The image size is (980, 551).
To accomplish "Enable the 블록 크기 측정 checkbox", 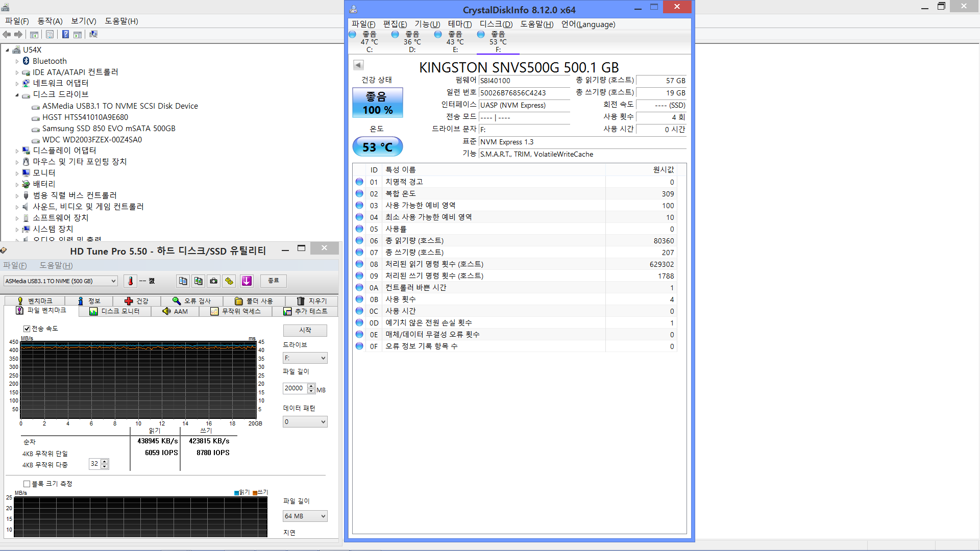I will point(27,484).
